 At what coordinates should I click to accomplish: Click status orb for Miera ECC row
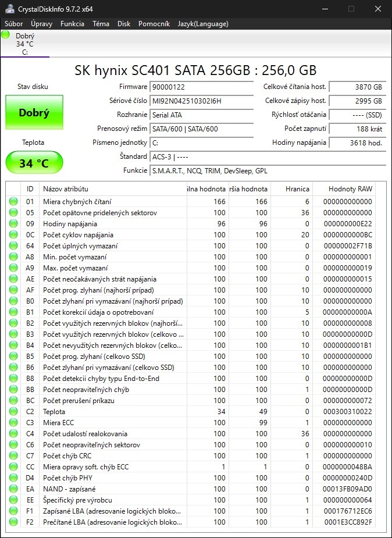(13, 422)
